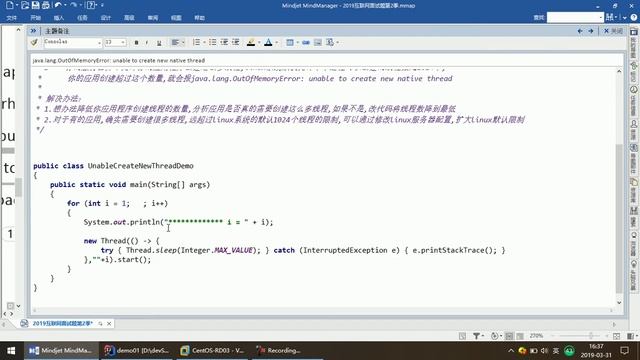
Task: Show hidden system tray icons
Action: 511,351
